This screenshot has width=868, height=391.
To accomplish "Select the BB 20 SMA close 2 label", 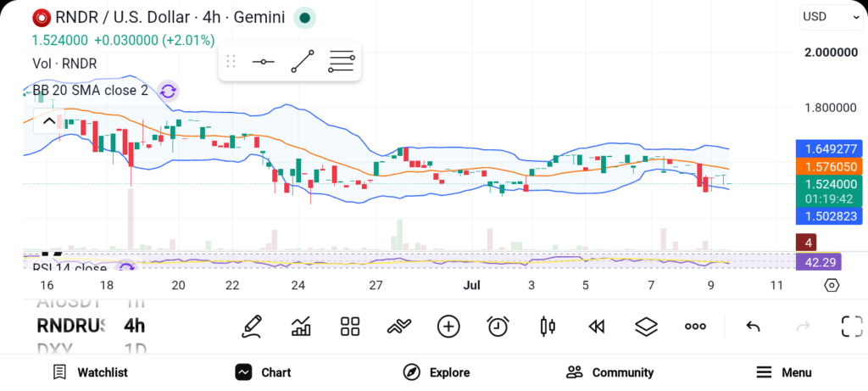I will click(90, 90).
